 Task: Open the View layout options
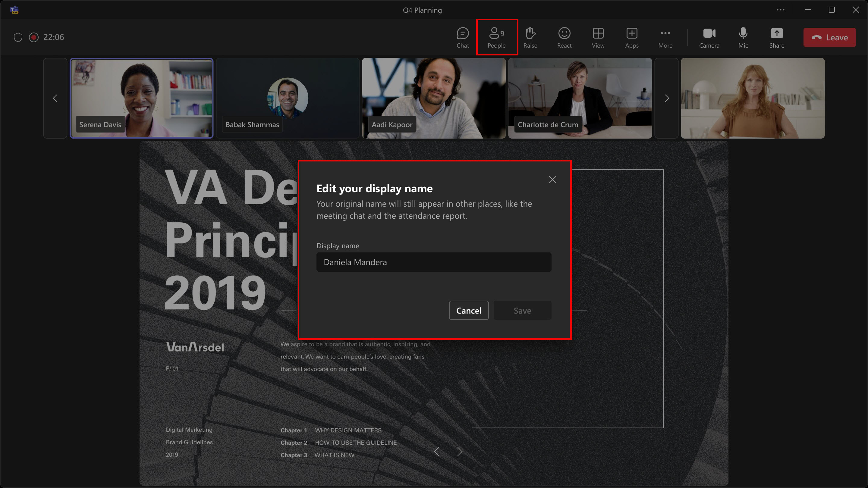598,37
